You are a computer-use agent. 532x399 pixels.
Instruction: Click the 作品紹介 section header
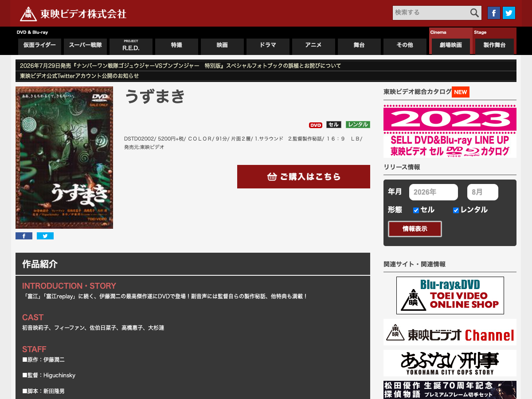pyautogui.click(x=193, y=264)
